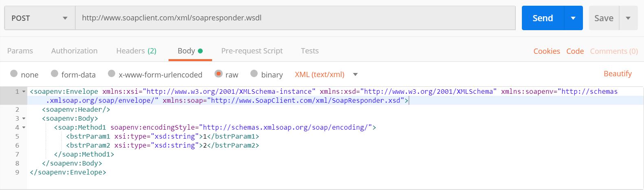Open the Send button dropdown arrow
This screenshot has width=644, height=190.
(573, 18)
